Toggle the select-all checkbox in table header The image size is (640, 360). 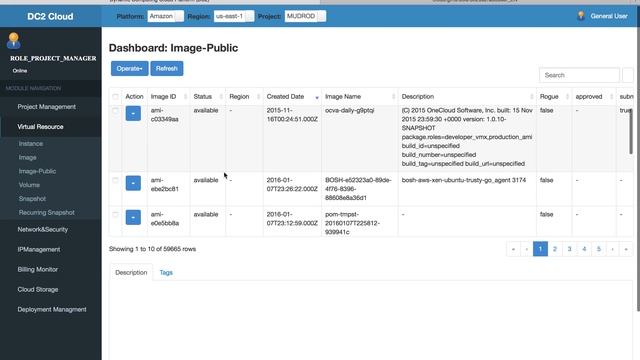pyautogui.click(x=116, y=97)
